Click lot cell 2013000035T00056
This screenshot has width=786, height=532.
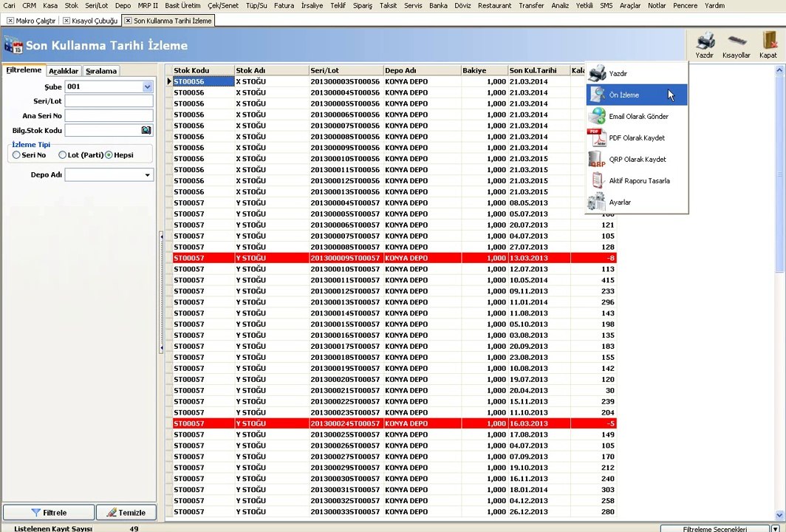click(346, 81)
